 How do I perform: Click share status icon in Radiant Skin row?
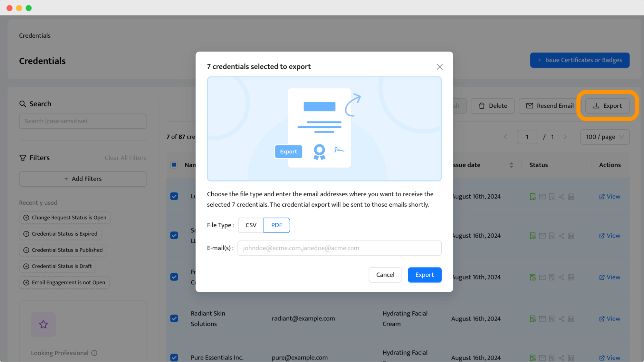pos(561,319)
